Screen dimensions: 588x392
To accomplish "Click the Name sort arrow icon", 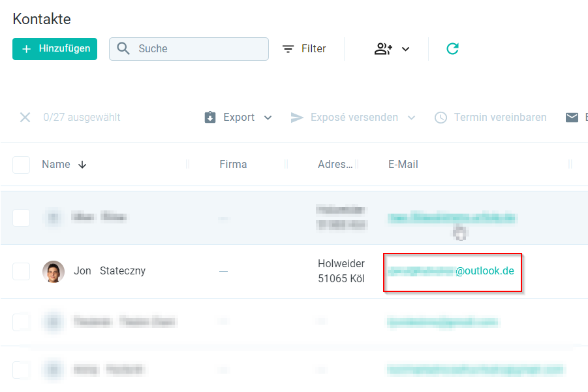I will [82, 165].
